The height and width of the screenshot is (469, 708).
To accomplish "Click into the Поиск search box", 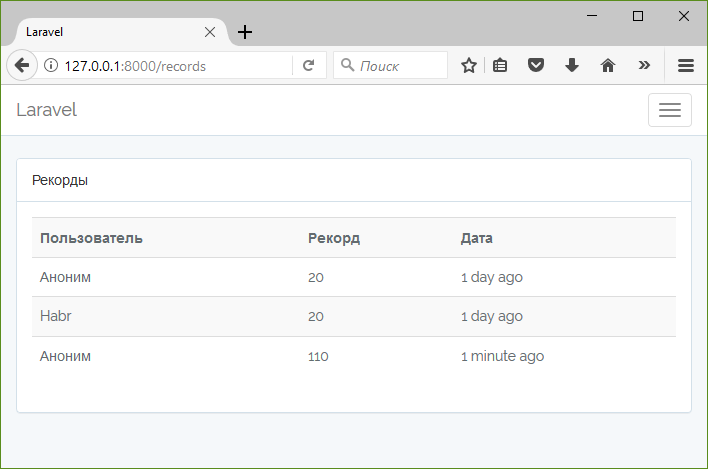I will [391, 66].
